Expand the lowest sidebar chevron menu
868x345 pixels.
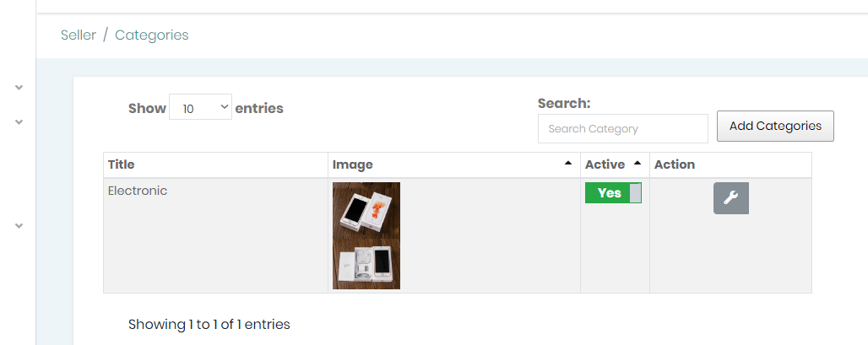[19, 225]
